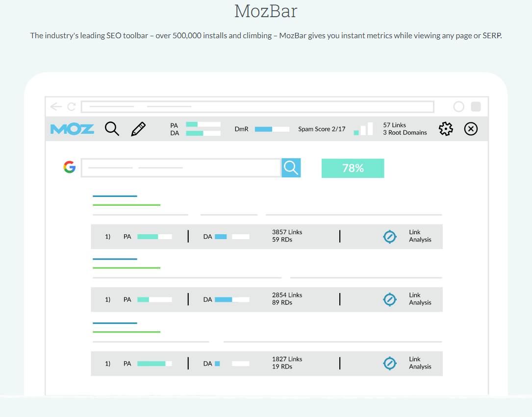This screenshot has width=532, height=417.
Task: Click the 78% green badge
Action: point(353,168)
